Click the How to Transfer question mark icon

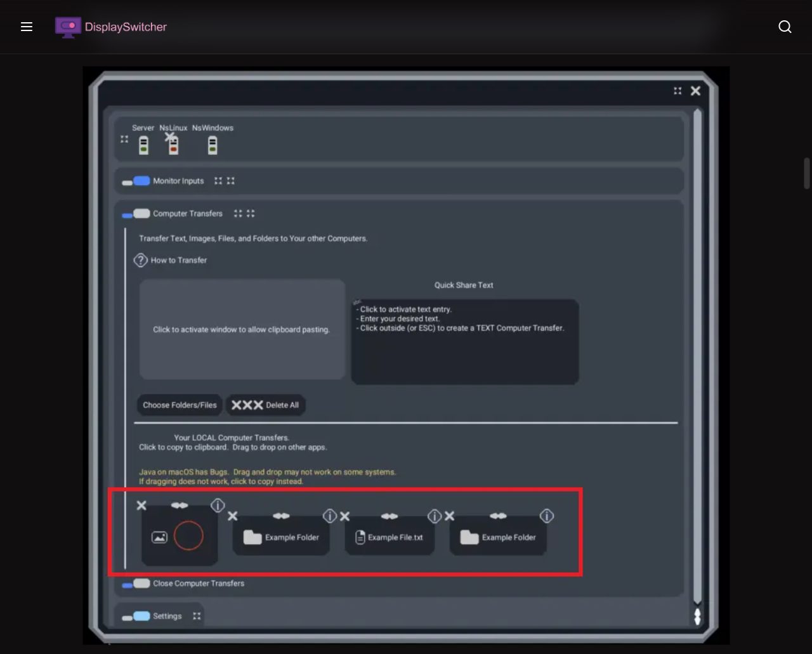tap(140, 260)
